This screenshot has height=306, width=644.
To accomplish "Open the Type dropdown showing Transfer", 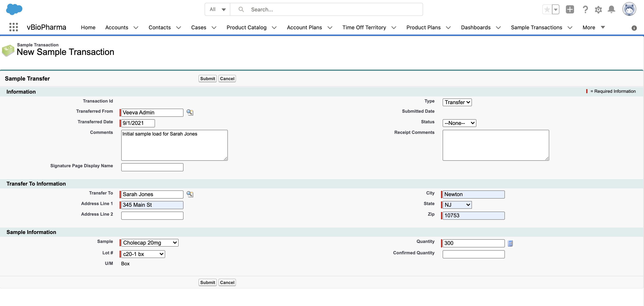I will (457, 102).
